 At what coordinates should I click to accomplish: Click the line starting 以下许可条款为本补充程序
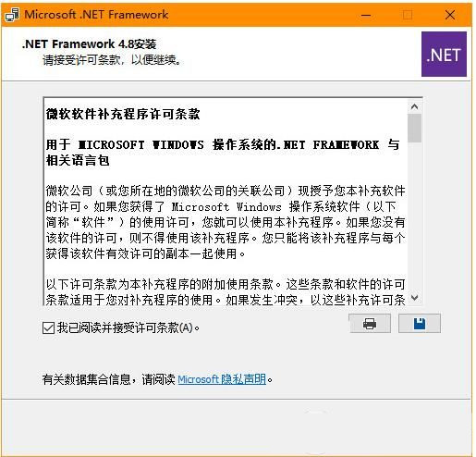226,284
